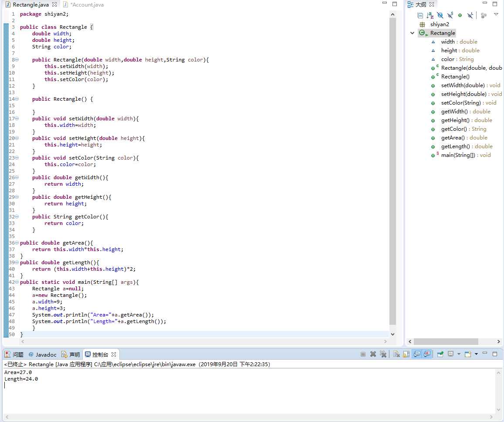
Task: Open the Problems (问题) tab
Action: point(14,354)
